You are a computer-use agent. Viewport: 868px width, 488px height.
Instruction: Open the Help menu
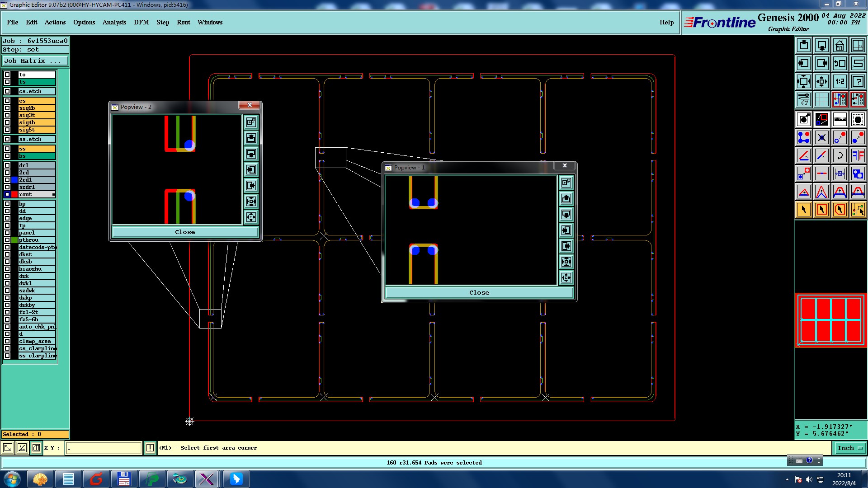tap(666, 22)
